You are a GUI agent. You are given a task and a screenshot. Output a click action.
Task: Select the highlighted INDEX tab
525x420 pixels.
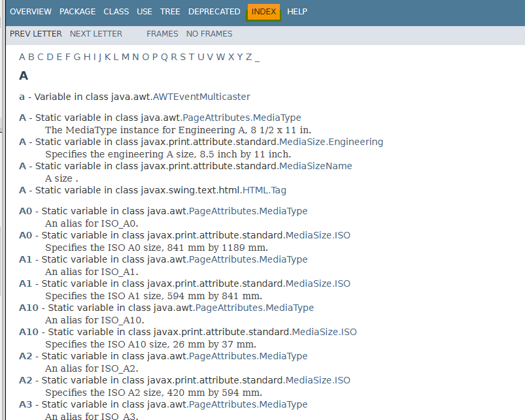263,12
